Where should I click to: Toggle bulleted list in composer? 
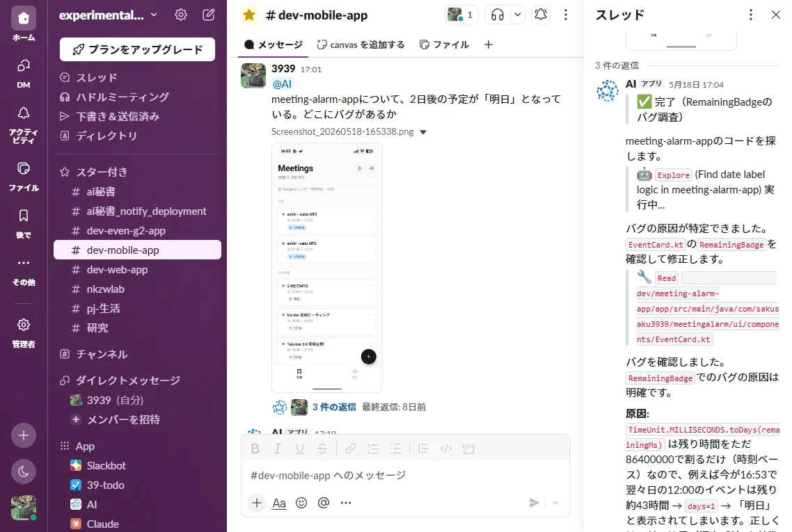395,449
